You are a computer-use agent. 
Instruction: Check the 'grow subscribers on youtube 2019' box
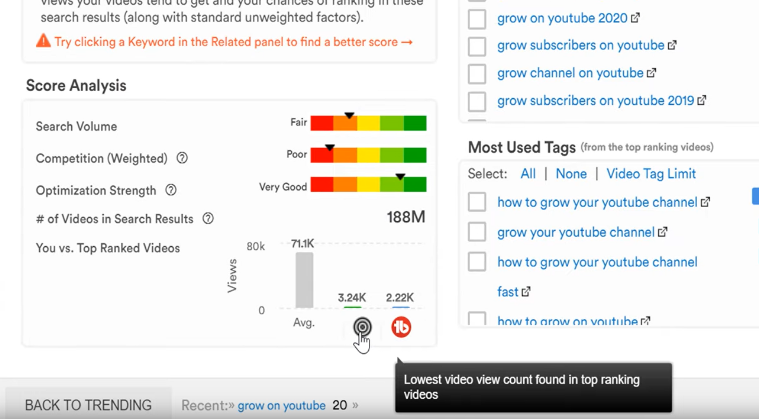click(x=477, y=101)
